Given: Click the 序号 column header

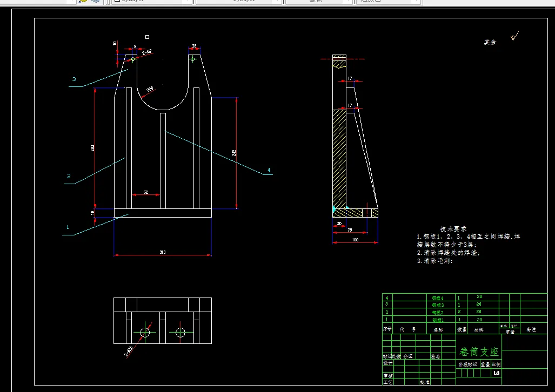Looking at the screenshot, I should 387,329.
